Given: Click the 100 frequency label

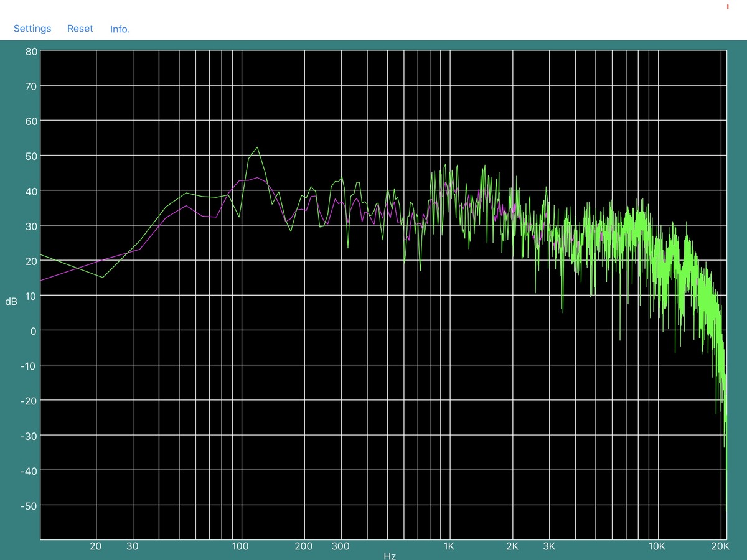Looking at the screenshot, I should point(240,546).
